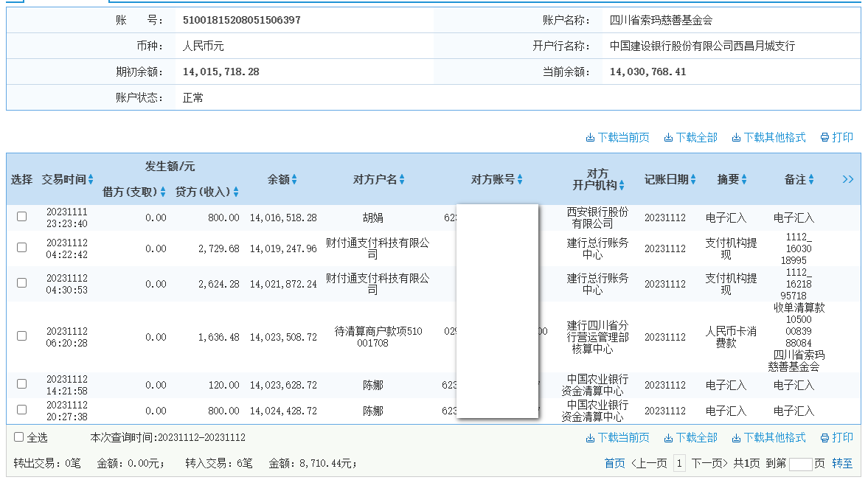The height and width of the screenshot is (480, 868).
Task: Click balance cell 14,019,247.96
Action: coord(283,248)
